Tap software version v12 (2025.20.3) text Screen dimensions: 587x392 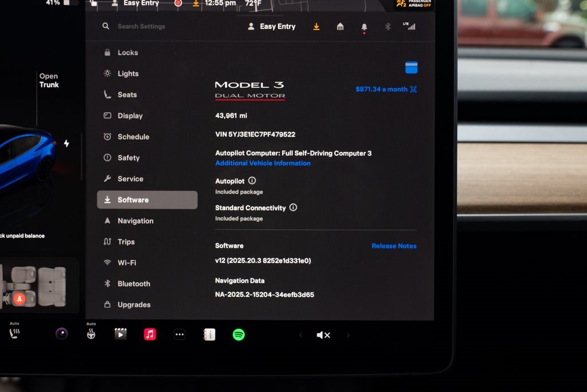click(263, 261)
